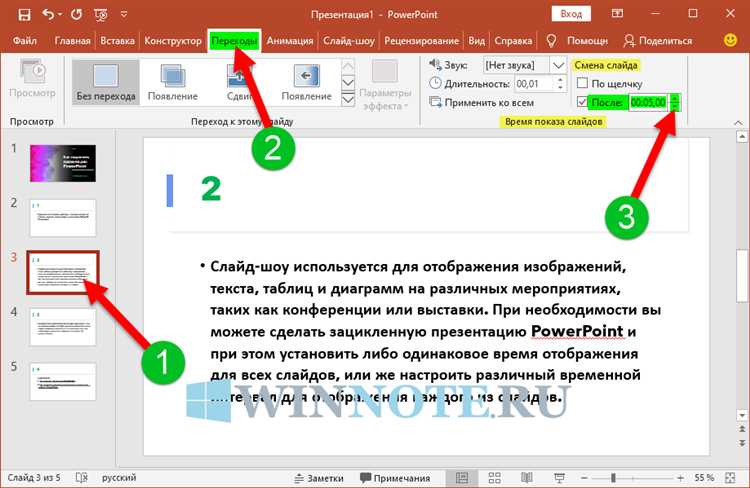
Task: Click the zoom out minus button
Action: [x=584, y=477]
